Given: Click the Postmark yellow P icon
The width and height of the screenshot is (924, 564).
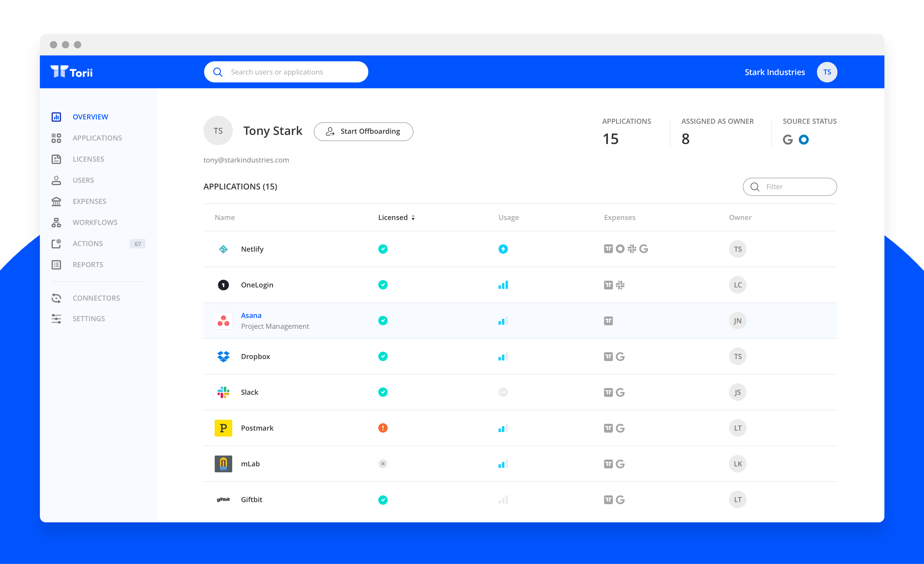Looking at the screenshot, I should [223, 428].
